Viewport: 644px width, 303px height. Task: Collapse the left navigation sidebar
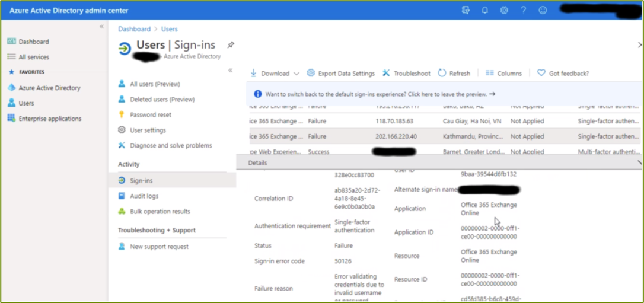102,27
